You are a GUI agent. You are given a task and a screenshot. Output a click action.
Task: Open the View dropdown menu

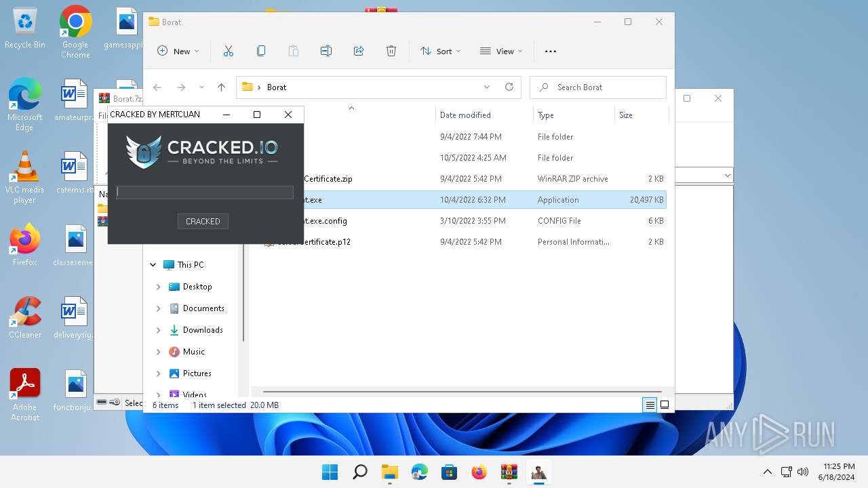(501, 51)
